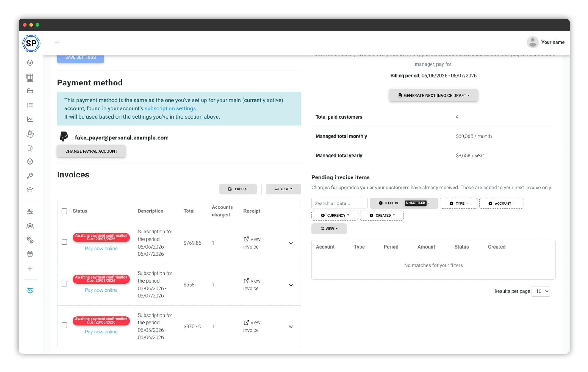Screen dimensions: 588x372
Task: Pay now online for $658 invoice
Action: pos(101,290)
